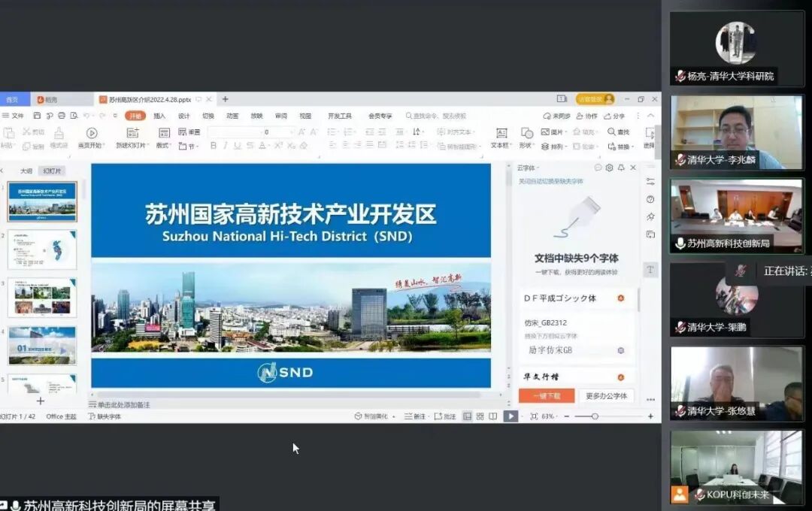812x511 pixels.
Task: Click the zoom out minus button
Action: point(567,416)
